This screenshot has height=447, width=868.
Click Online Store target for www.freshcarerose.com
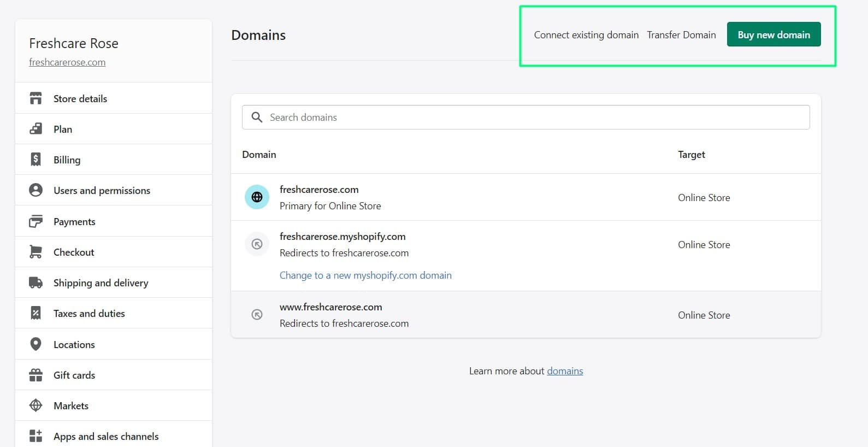pyautogui.click(x=704, y=315)
